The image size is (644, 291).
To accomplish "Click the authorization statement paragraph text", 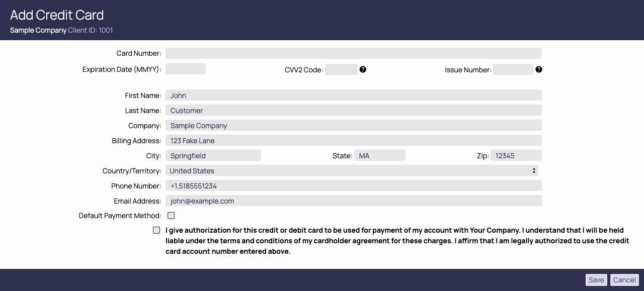I will [x=397, y=241].
